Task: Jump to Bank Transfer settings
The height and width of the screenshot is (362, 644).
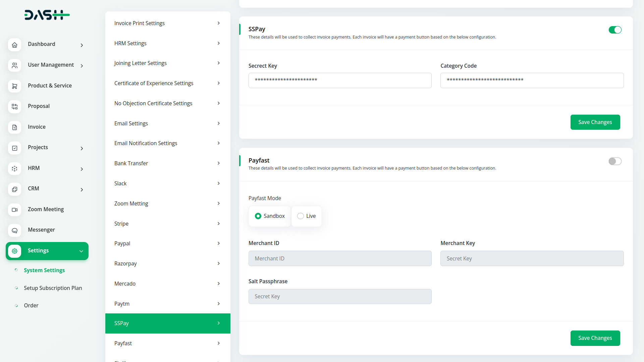Action: 168,163
